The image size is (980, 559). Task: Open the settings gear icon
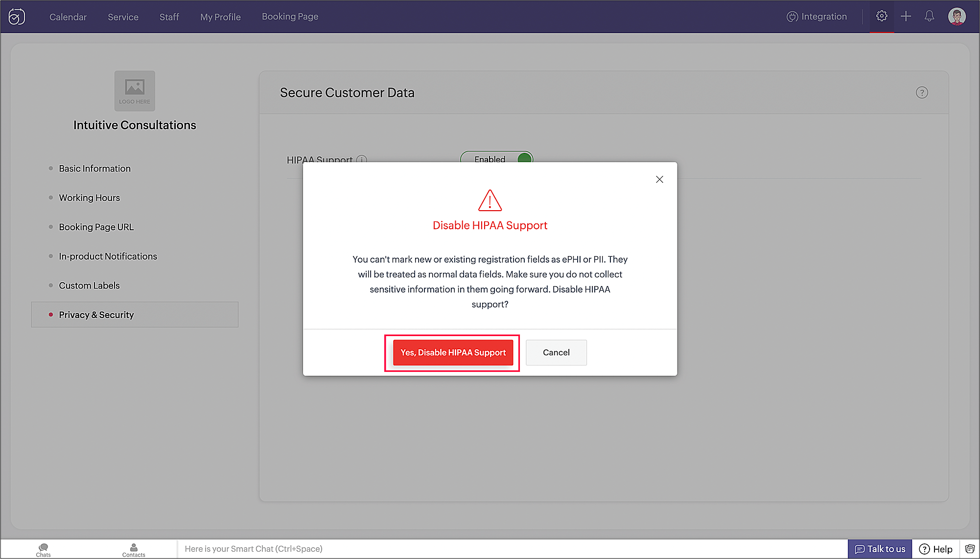tap(882, 16)
